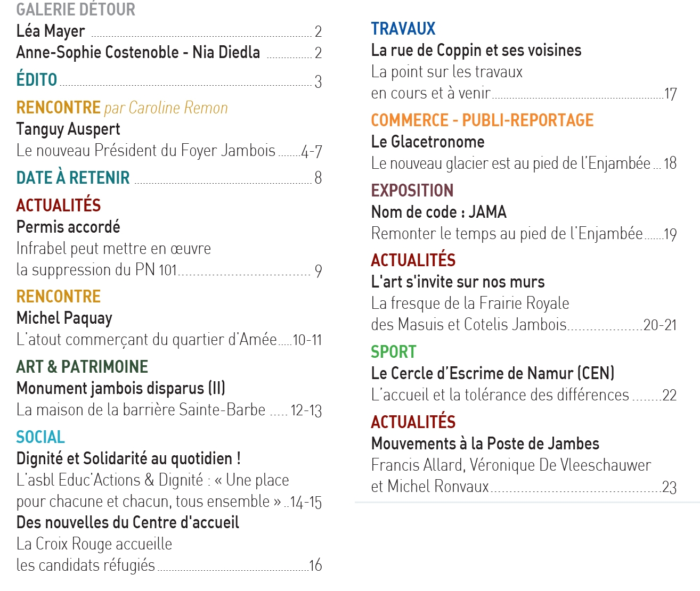The height and width of the screenshot is (591, 700).
Task: Open La rue de Coppin et ses voisines
Action: pos(476,50)
